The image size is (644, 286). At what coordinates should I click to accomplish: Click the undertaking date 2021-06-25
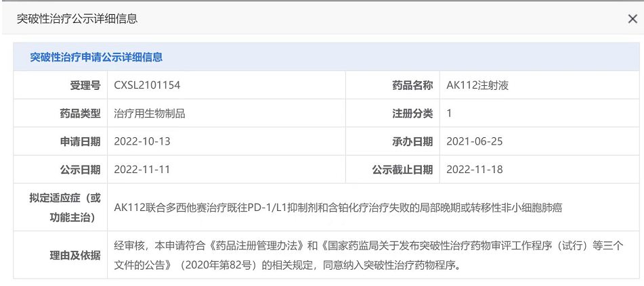point(474,141)
